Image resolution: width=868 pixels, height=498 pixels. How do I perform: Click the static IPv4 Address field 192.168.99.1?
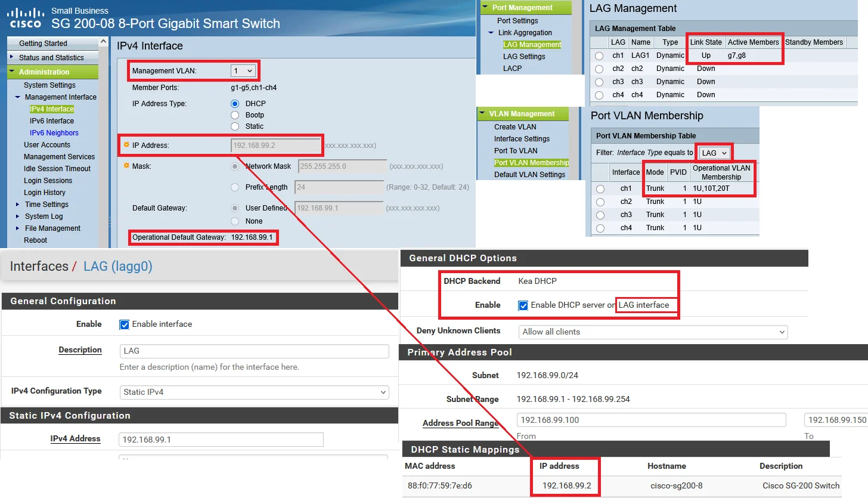(x=221, y=440)
